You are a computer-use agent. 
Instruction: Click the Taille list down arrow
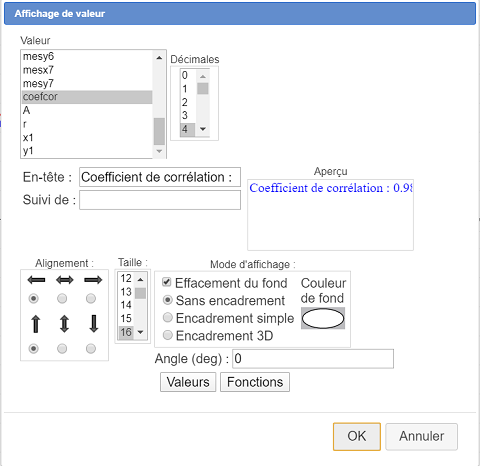[140, 332]
